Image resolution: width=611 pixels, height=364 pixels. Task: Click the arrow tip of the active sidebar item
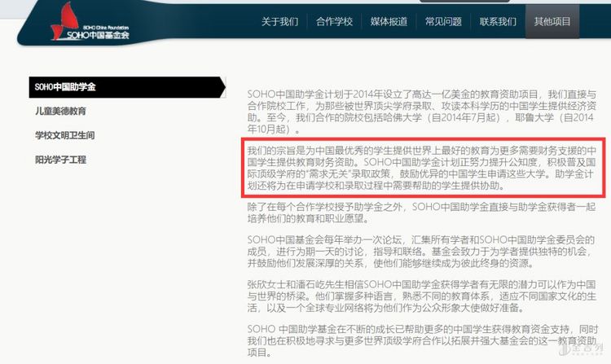223,87
